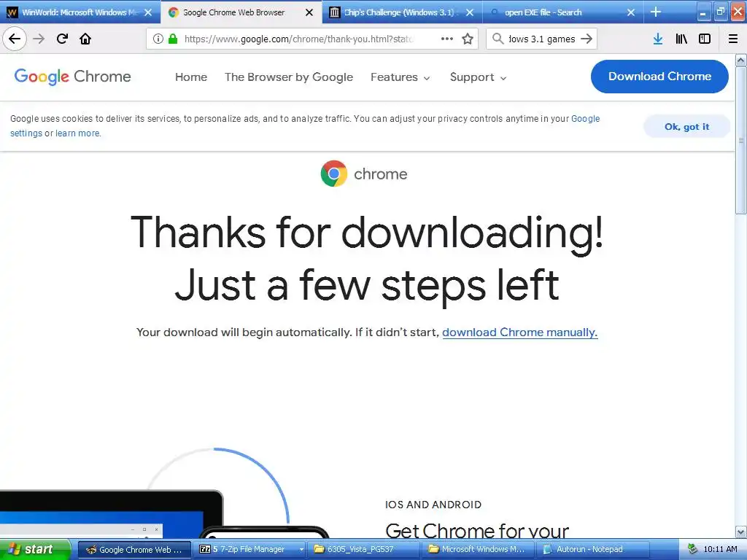Click the IOS AND ANDROID label
747x560 pixels.
point(433,505)
